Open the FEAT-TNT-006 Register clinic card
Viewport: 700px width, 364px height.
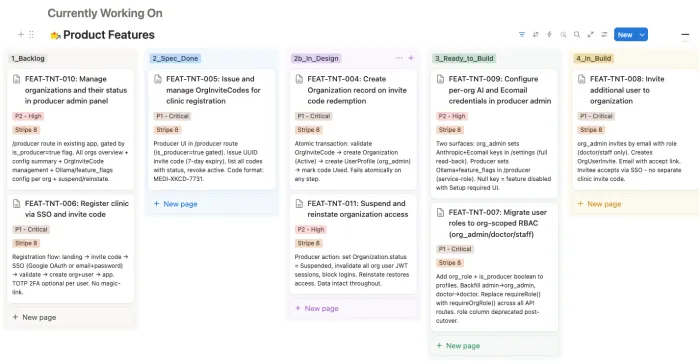pos(71,248)
